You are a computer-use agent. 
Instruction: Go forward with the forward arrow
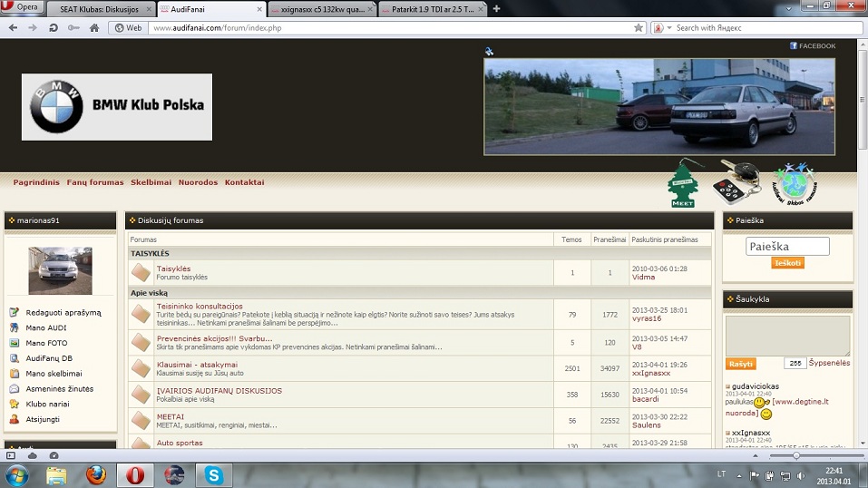[x=33, y=28]
